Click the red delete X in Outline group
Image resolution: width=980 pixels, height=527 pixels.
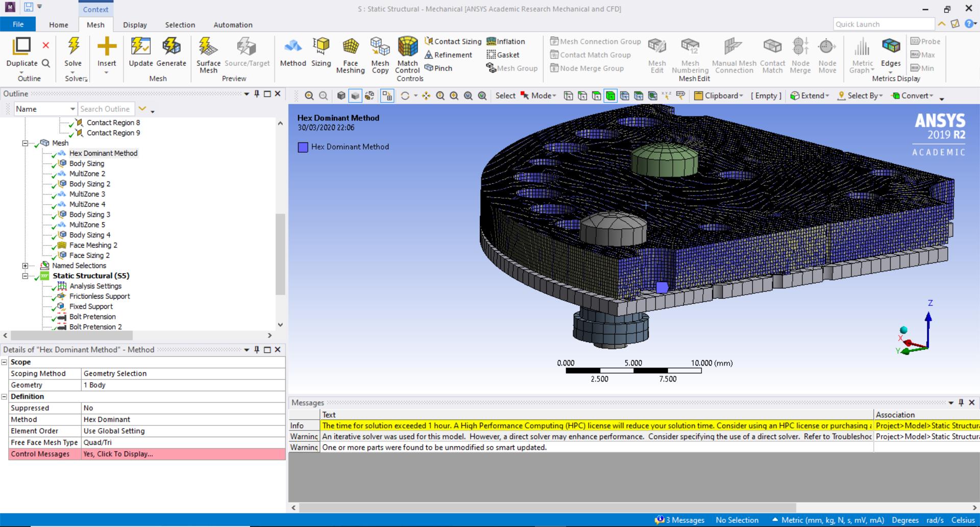(45, 45)
